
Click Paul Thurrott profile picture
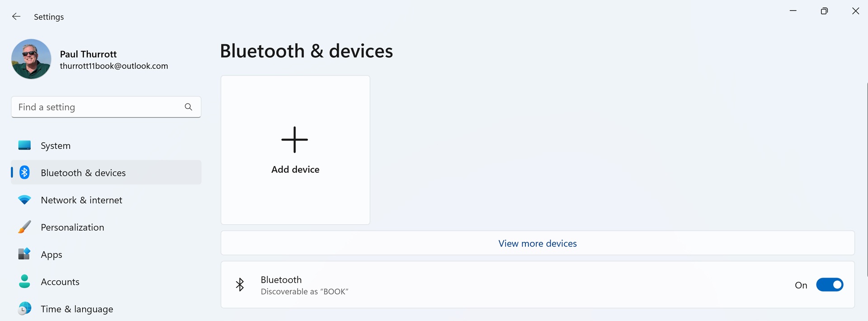click(x=31, y=59)
